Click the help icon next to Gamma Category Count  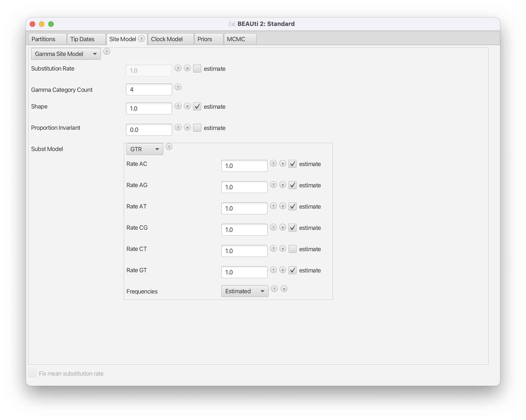click(178, 87)
